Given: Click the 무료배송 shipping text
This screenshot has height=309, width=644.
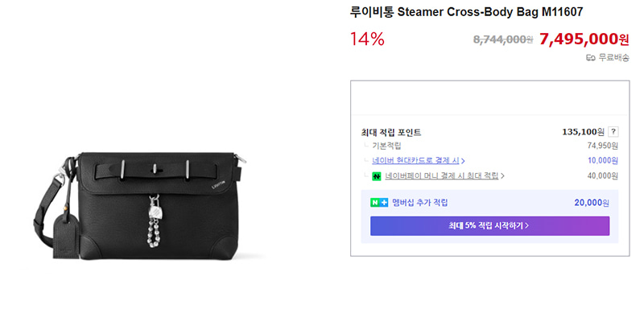Looking at the screenshot, I should coord(613,58).
